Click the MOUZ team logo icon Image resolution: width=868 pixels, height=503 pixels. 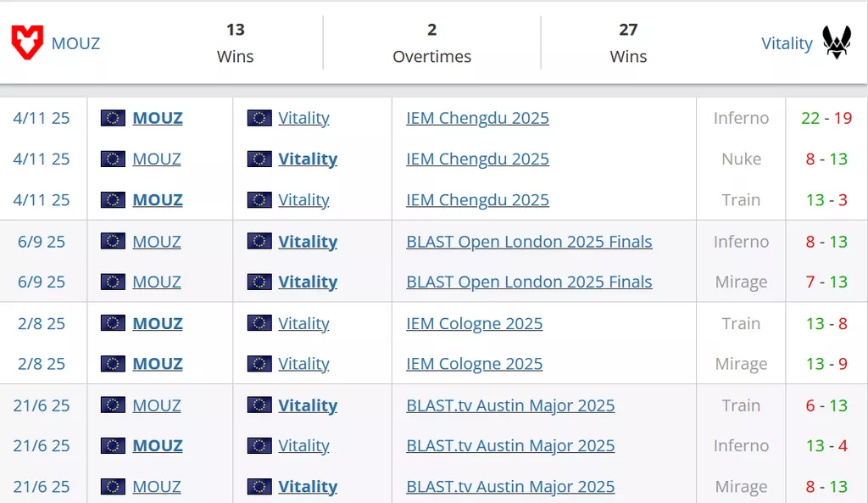(26, 42)
